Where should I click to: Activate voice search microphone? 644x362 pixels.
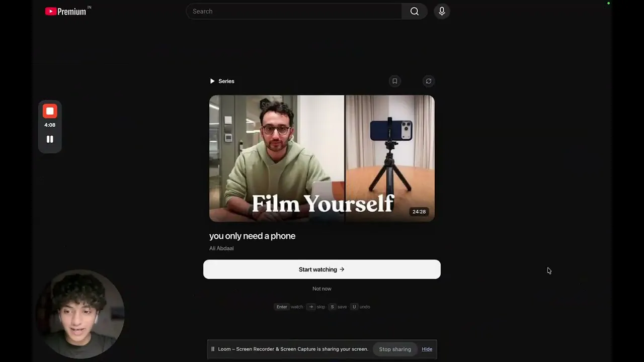click(x=442, y=11)
